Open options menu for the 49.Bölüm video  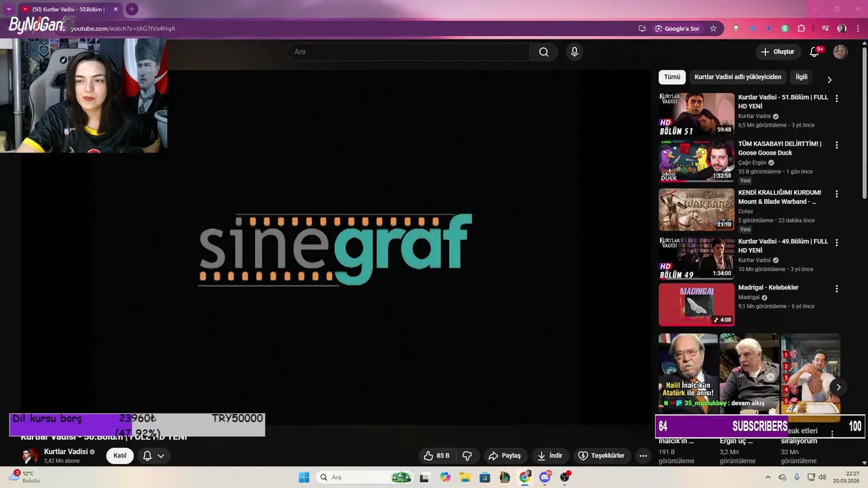click(x=836, y=242)
